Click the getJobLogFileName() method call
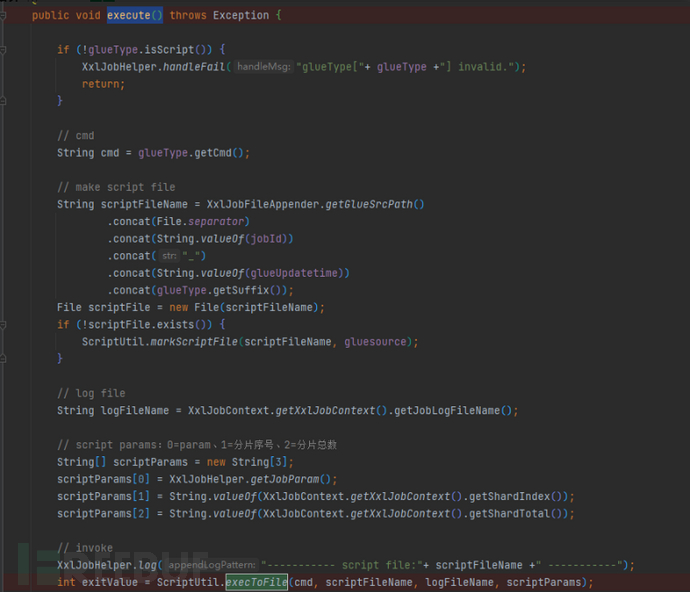 pos(452,410)
